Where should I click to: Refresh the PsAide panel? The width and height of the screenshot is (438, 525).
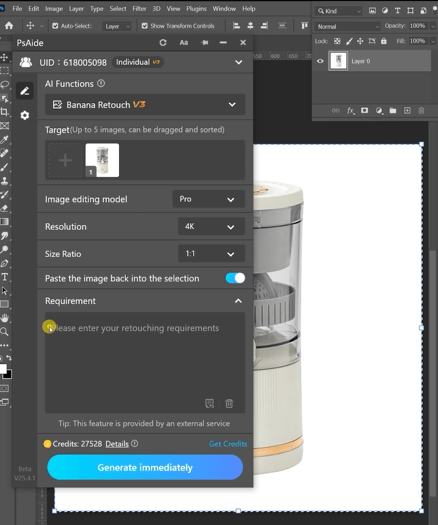(163, 43)
